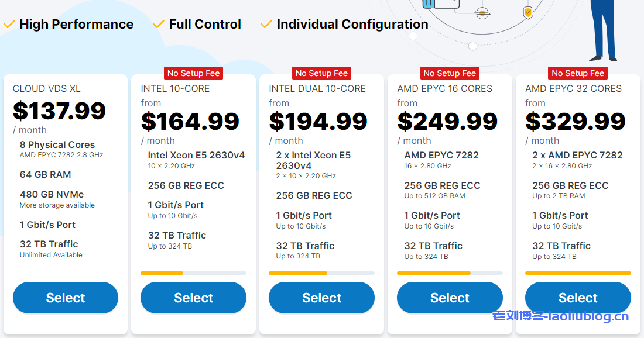644x338 pixels.
Task: Select the Cloud VDS XL plan
Action: point(66,298)
